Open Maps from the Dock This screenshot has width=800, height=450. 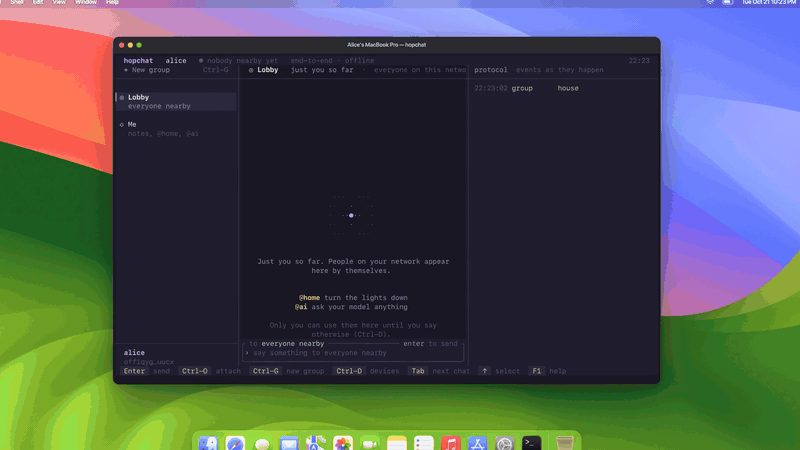pyautogui.click(x=316, y=443)
